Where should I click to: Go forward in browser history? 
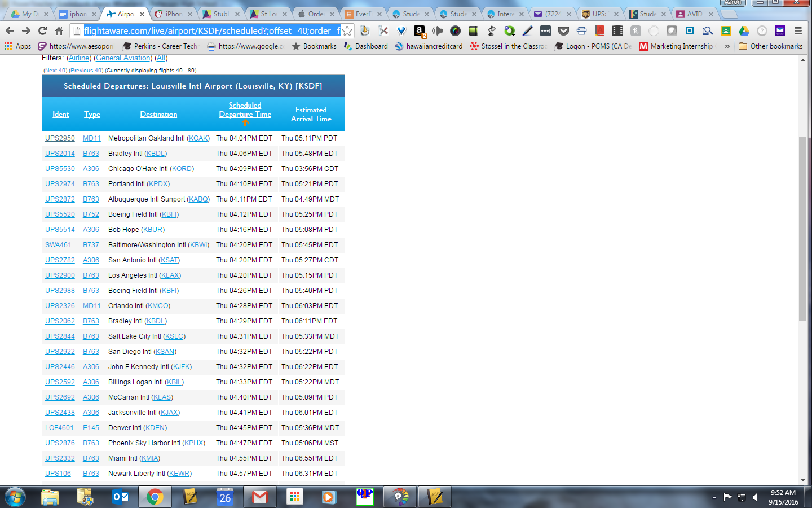coord(26,30)
